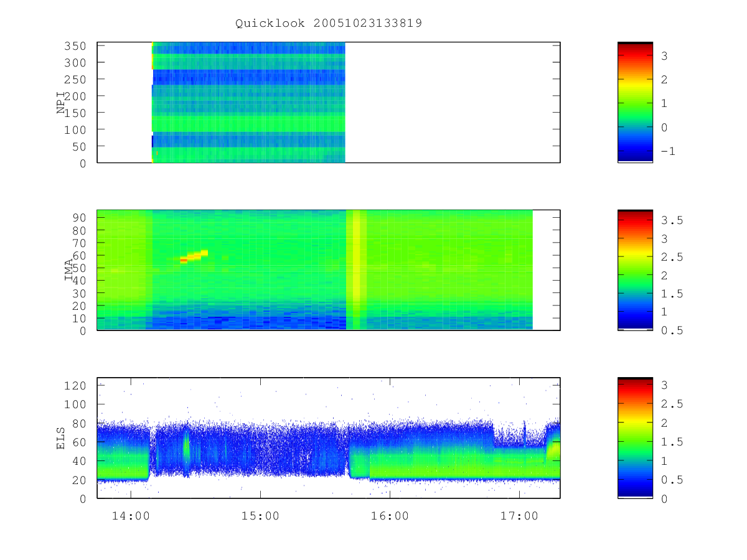The image size is (747, 560).
Task: Click the red-yellow streak in IMA panel
Action: click(194, 256)
